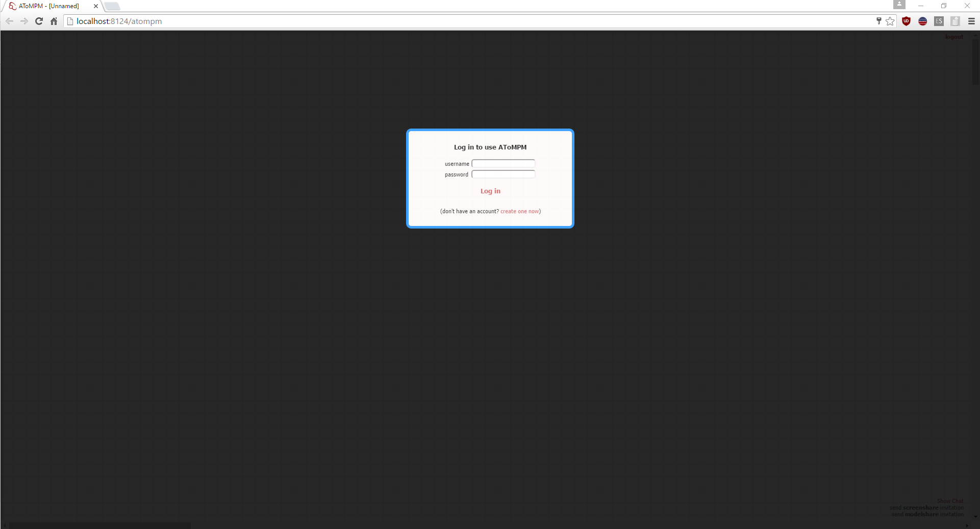The image size is (980, 529).
Task: Minimize the Chrome window
Action: 921,6
